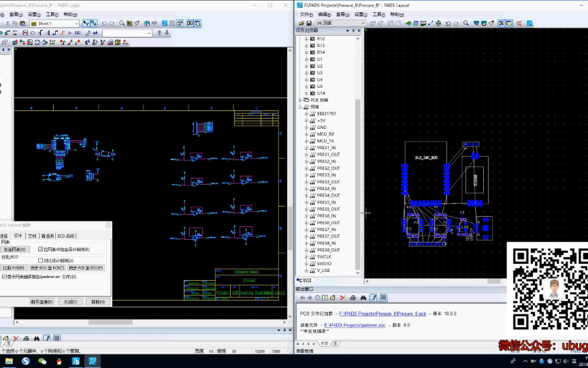The width and height of the screenshot is (588, 368).
Task: Open the Sheet 1 dropdown
Action: (76, 23)
